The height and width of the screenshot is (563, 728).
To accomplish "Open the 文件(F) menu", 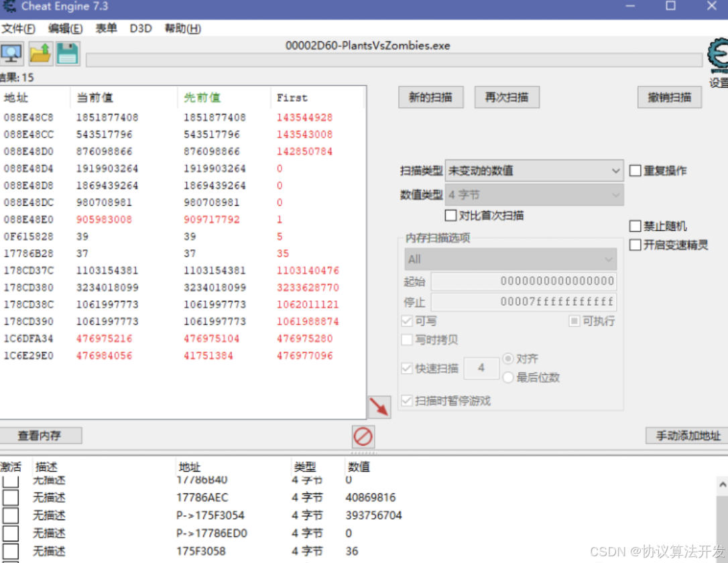I will 18,29.
